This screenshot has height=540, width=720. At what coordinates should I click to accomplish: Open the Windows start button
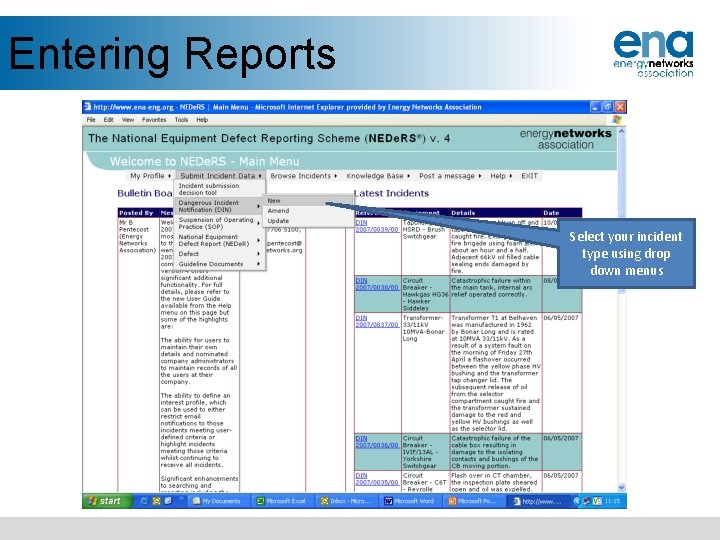coord(107,501)
